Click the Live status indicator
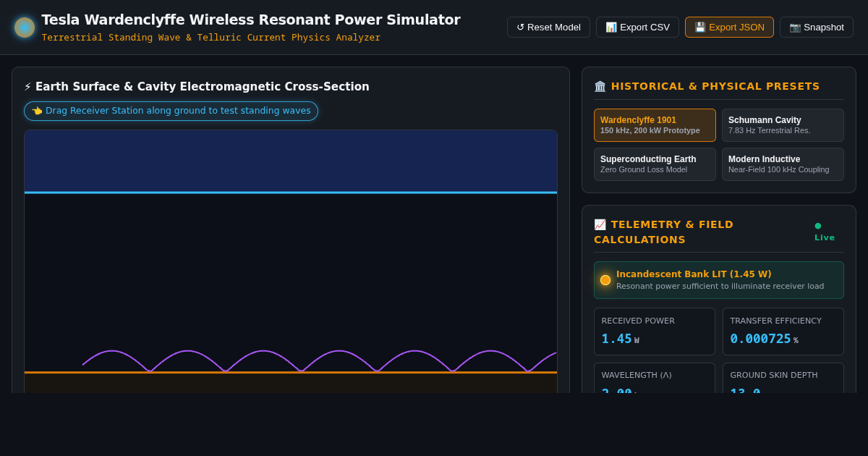This screenshot has height=456, width=868. (825, 232)
